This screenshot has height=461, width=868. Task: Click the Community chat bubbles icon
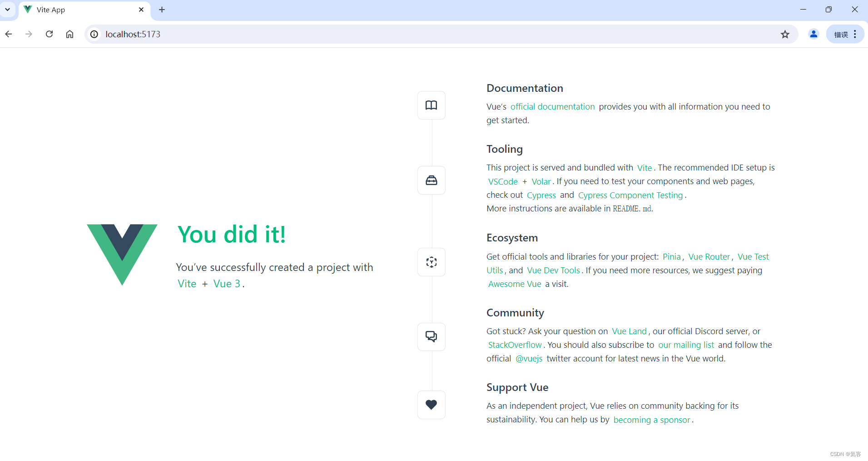431,336
